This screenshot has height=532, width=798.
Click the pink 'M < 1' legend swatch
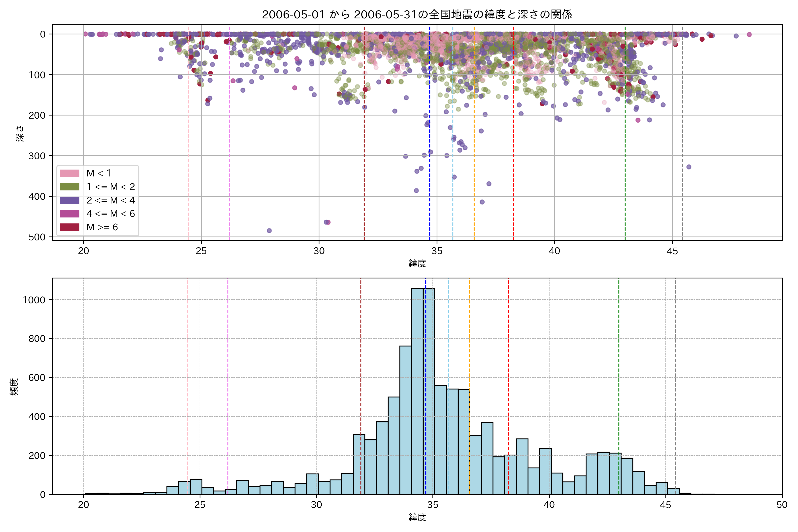click(x=70, y=173)
